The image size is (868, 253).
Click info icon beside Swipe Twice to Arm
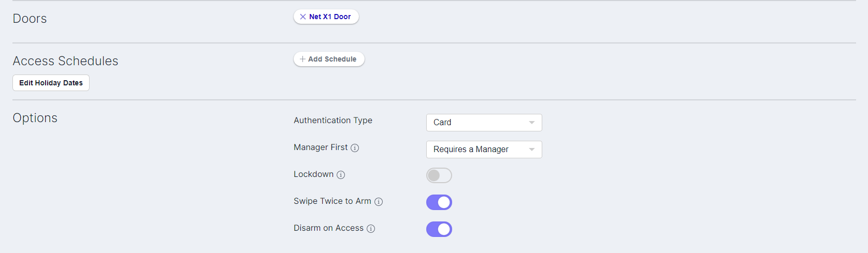(x=379, y=202)
